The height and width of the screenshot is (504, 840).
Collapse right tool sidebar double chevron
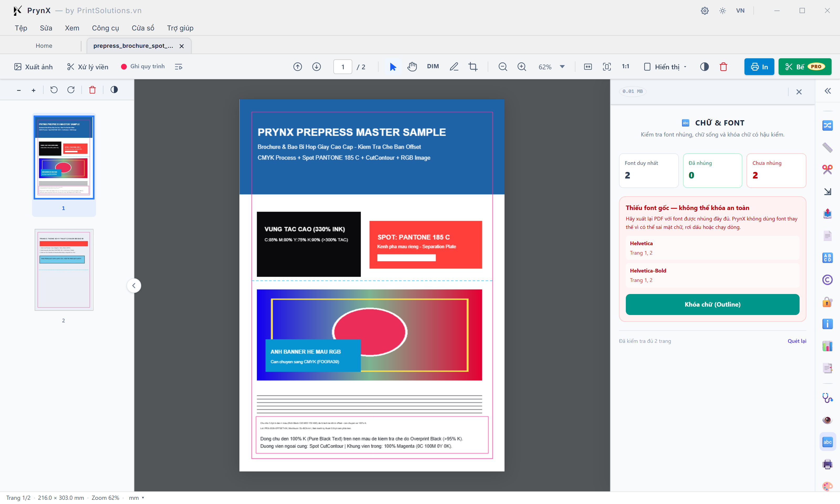[x=827, y=91]
